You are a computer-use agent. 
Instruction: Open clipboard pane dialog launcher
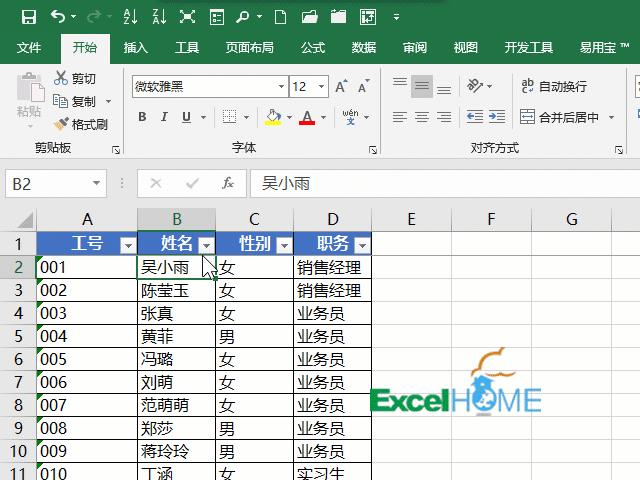click(x=116, y=150)
